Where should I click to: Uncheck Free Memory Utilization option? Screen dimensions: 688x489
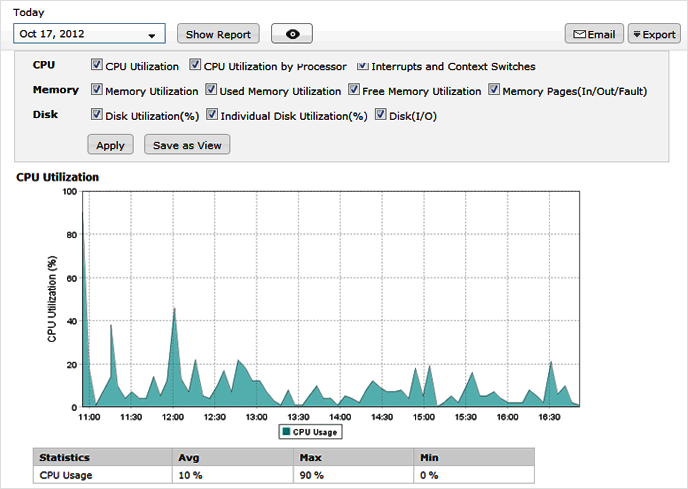click(354, 90)
